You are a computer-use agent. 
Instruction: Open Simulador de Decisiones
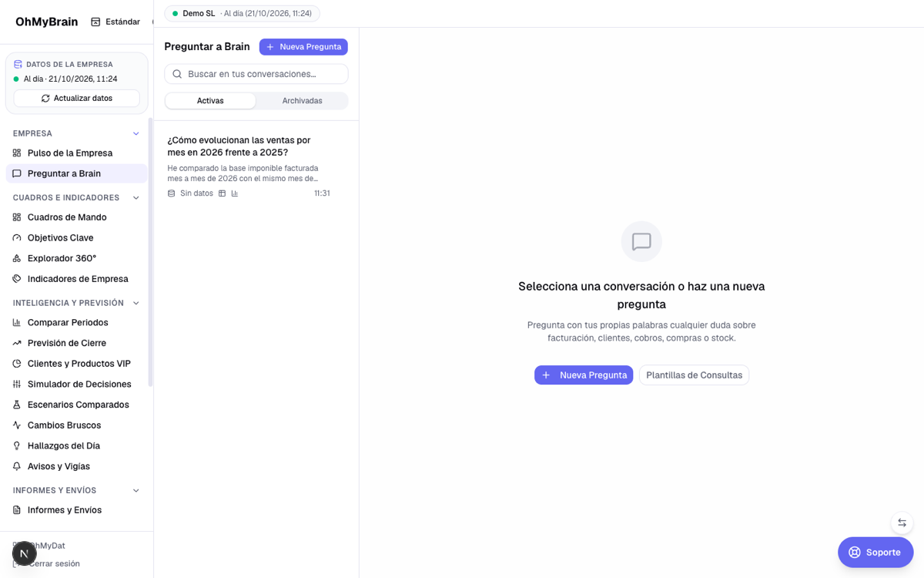pos(76,385)
